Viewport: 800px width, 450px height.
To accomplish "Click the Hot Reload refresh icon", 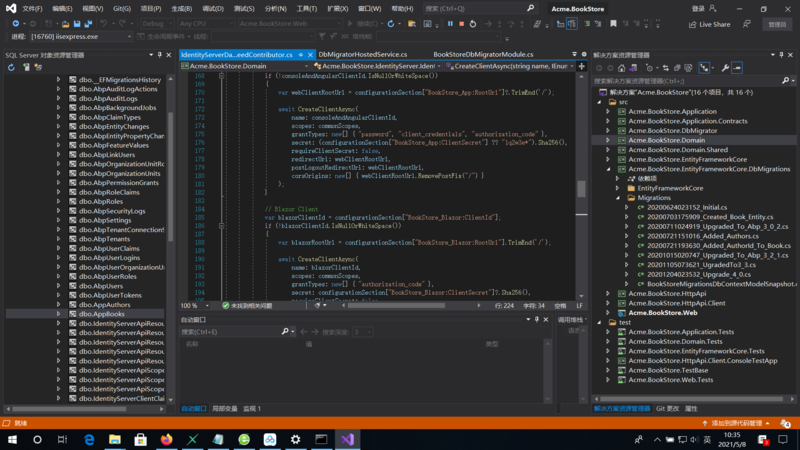I will point(391,24).
